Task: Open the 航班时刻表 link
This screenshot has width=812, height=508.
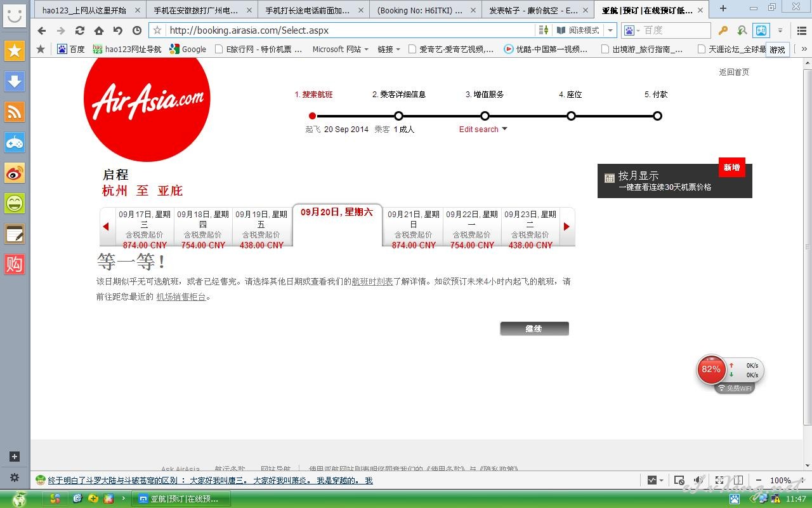Action: pos(372,281)
